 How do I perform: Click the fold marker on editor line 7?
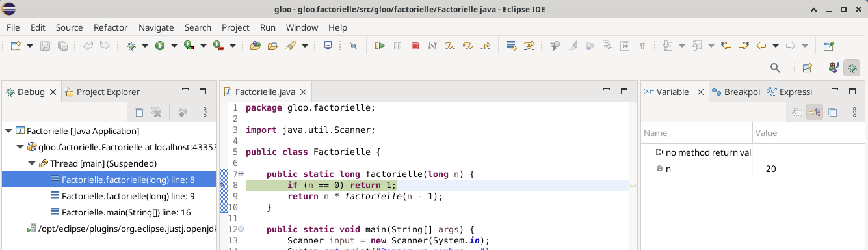point(241,174)
